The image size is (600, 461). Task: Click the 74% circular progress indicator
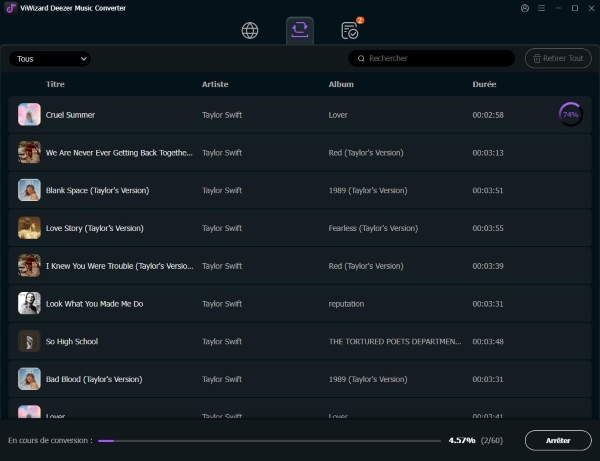click(570, 114)
